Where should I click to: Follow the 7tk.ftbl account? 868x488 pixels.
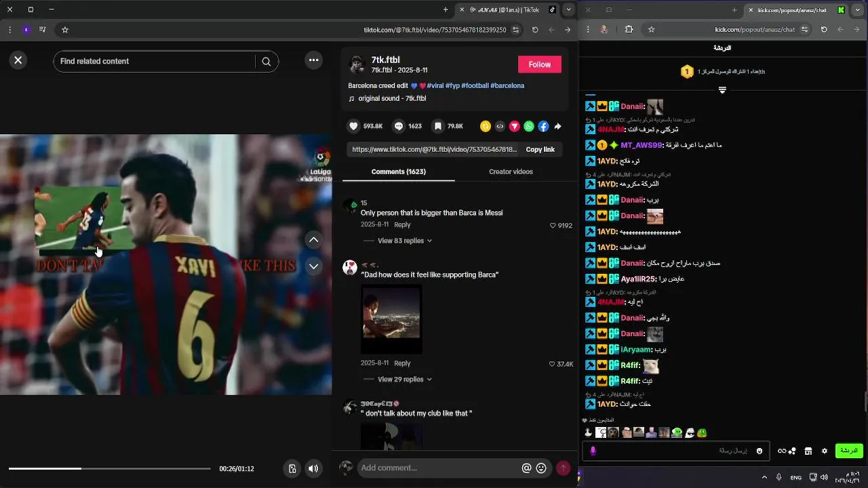[540, 64]
